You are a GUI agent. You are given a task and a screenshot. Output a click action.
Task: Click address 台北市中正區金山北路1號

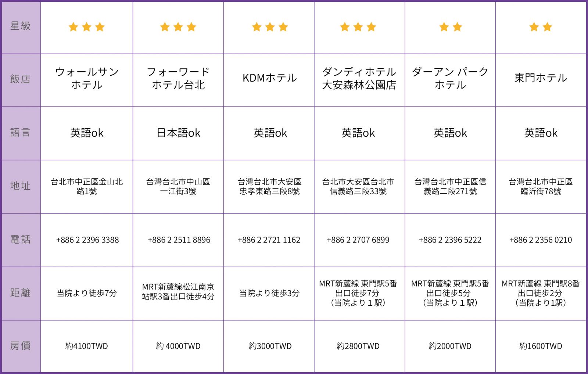click(87, 186)
